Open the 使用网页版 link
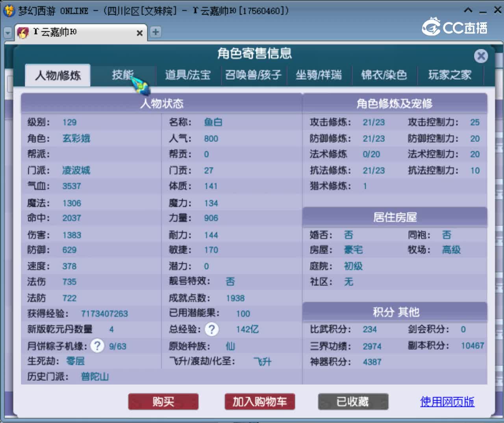The height and width of the screenshot is (423, 504). coord(447,402)
